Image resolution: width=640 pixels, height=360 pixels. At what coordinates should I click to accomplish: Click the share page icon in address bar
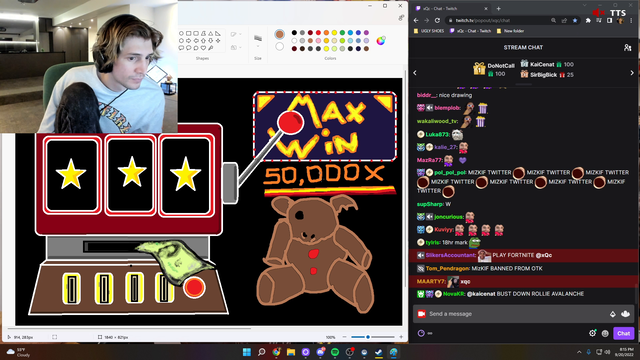[564, 20]
